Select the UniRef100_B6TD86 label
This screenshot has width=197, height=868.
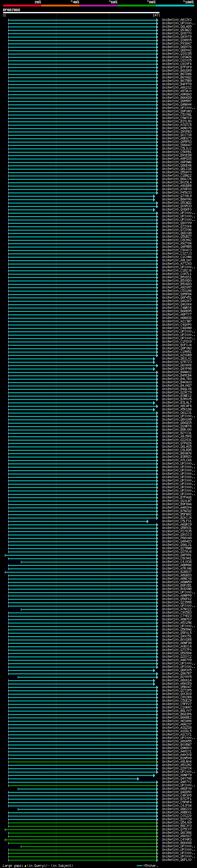[177, 74]
